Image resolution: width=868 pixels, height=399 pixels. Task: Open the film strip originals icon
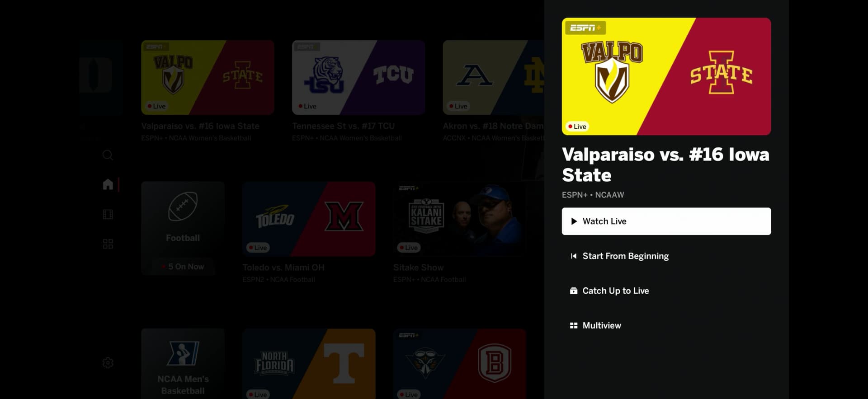[x=108, y=214]
